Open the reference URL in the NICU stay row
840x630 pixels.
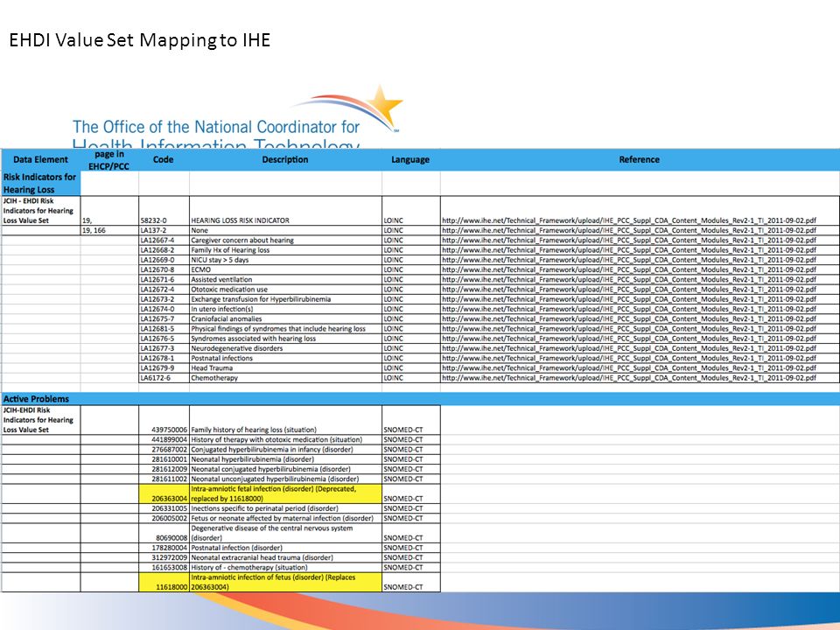[629, 260]
